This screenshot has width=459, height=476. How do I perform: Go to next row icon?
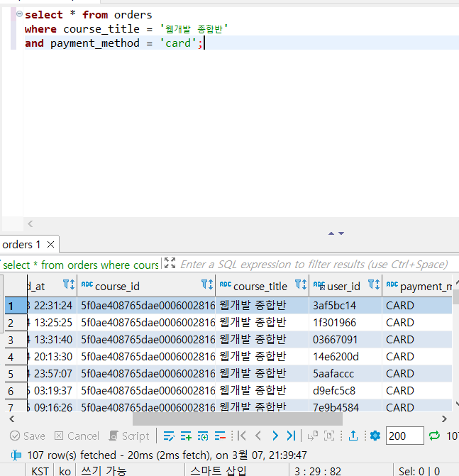275,436
